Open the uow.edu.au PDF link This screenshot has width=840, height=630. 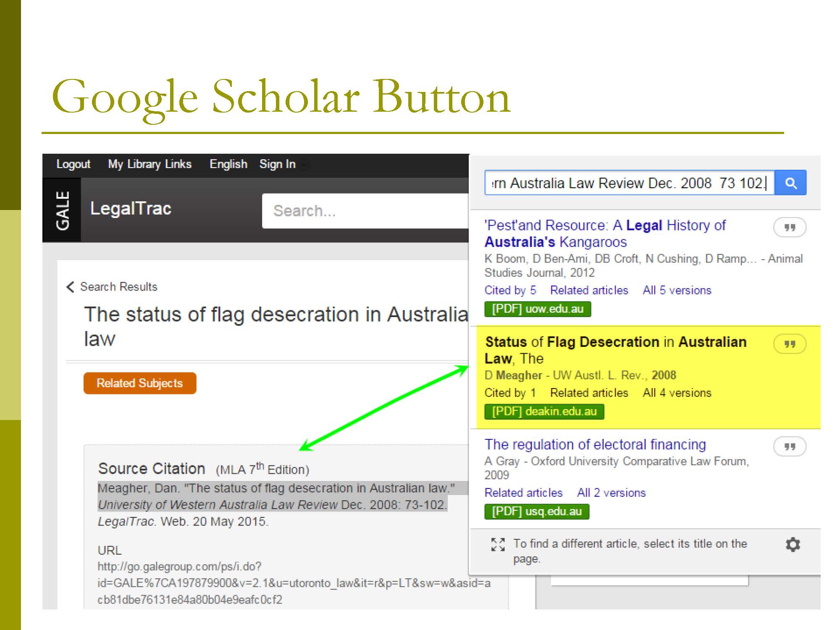[x=538, y=309]
